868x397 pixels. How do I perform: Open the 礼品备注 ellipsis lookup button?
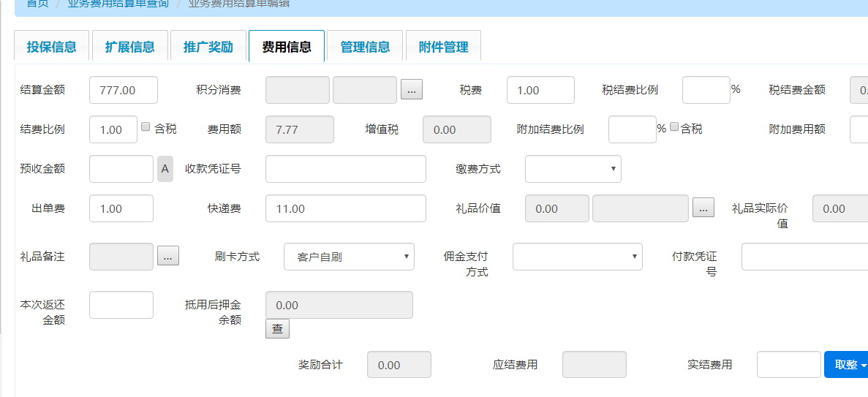[167, 257]
